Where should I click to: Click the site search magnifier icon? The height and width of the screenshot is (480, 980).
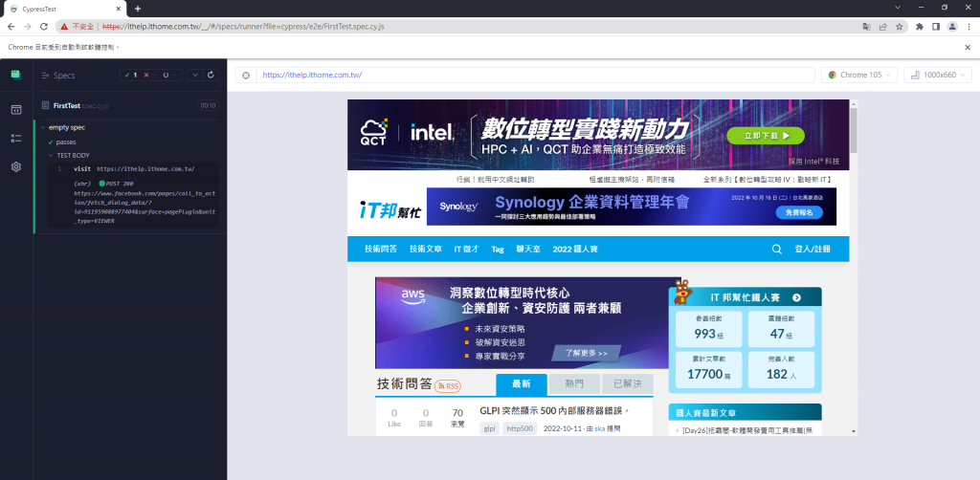[x=777, y=249]
